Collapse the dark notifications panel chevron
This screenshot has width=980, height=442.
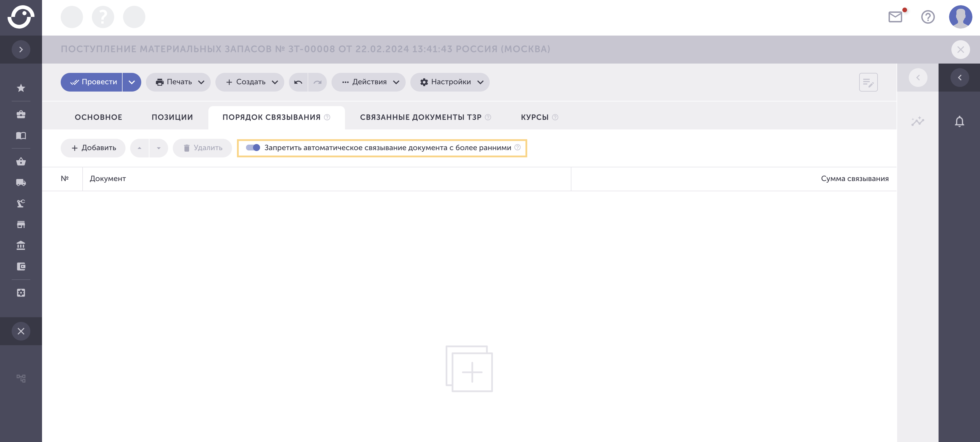(960, 78)
